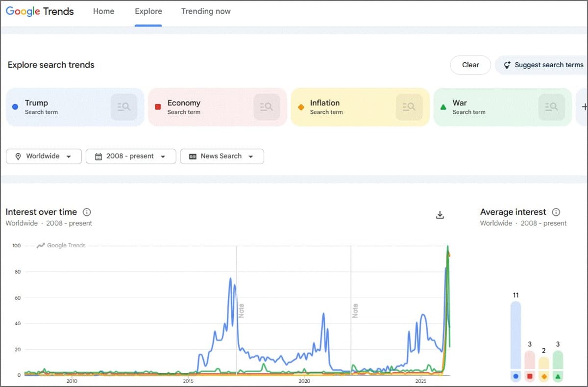Open the News Search type dropdown
The height and width of the screenshot is (387, 588).
tap(222, 156)
